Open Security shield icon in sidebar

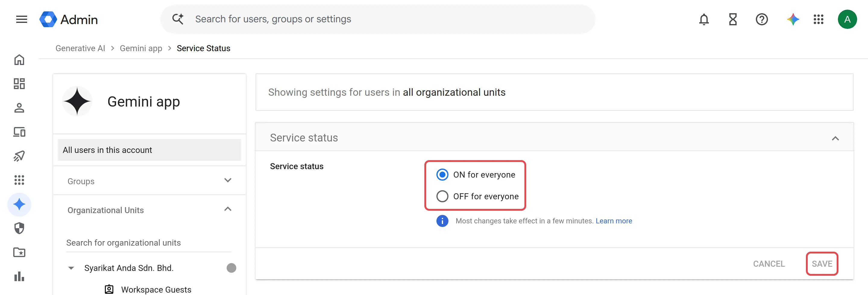(x=19, y=228)
